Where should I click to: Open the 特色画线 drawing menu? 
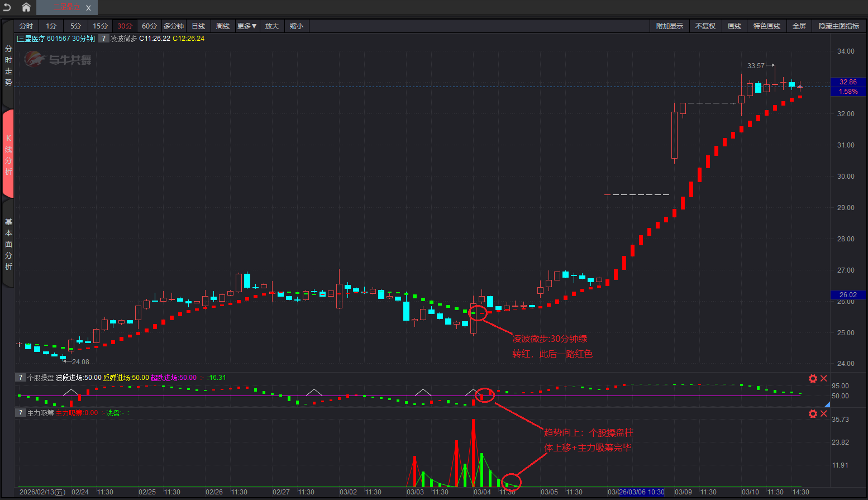pyautogui.click(x=766, y=26)
